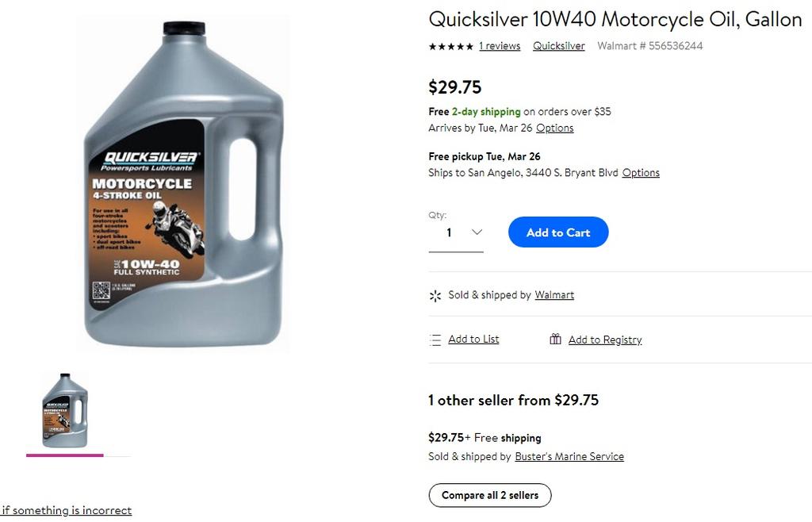Add the motorcycle oil to cart

pyautogui.click(x=558, y=232)
